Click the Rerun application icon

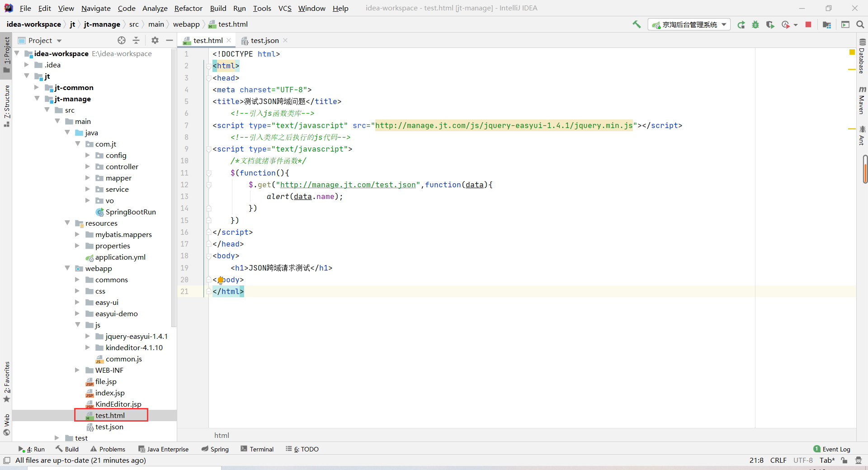pyautogui.click(x=741, y=25)
